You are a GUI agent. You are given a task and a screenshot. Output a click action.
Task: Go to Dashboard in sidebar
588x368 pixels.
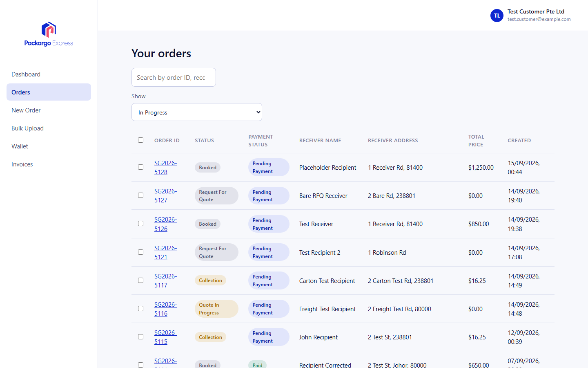pyautogui.click(x=49, y=74)
